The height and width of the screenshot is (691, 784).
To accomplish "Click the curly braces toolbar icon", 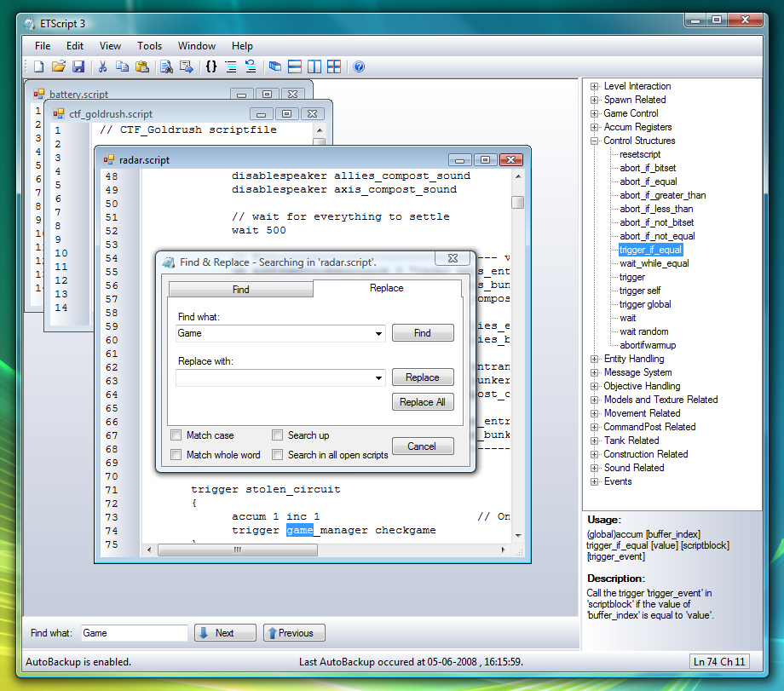I will pos(211,66).
